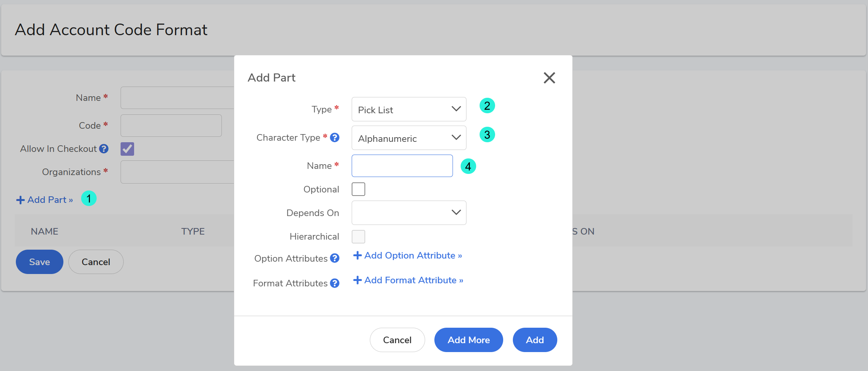Click the Add Format Attribute link
Viewport: 868px width, 371px height.
[408, 280]
